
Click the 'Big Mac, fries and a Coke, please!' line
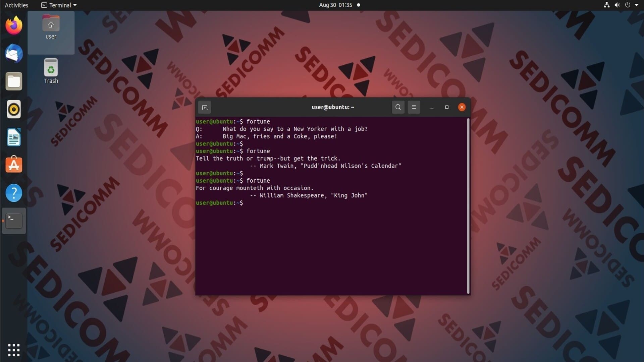click(x=280, y=136)
